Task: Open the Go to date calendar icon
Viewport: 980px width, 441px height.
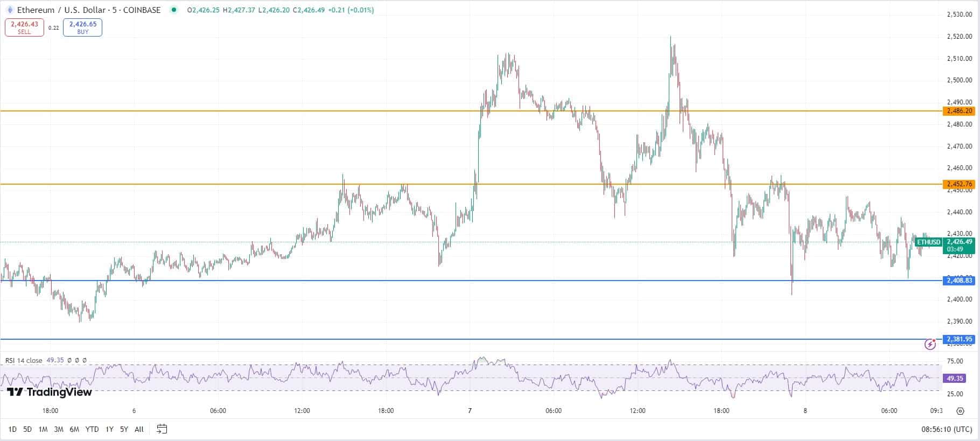Action: click(162, 429)
